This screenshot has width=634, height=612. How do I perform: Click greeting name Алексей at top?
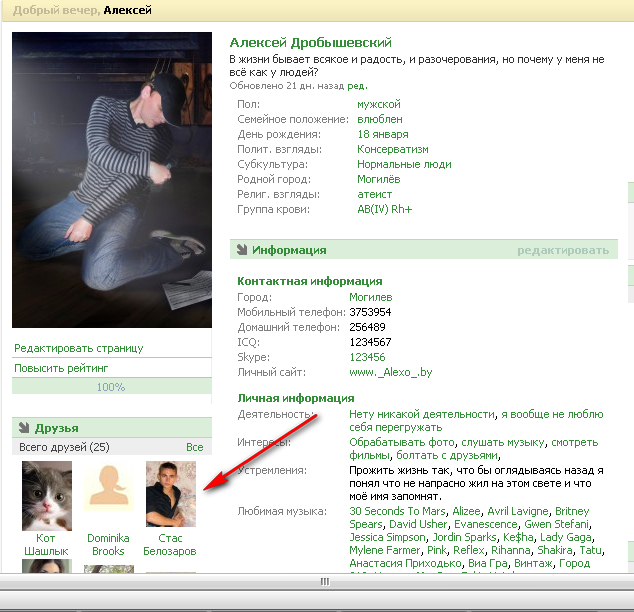pyautogui.click(x=127, y=10)
